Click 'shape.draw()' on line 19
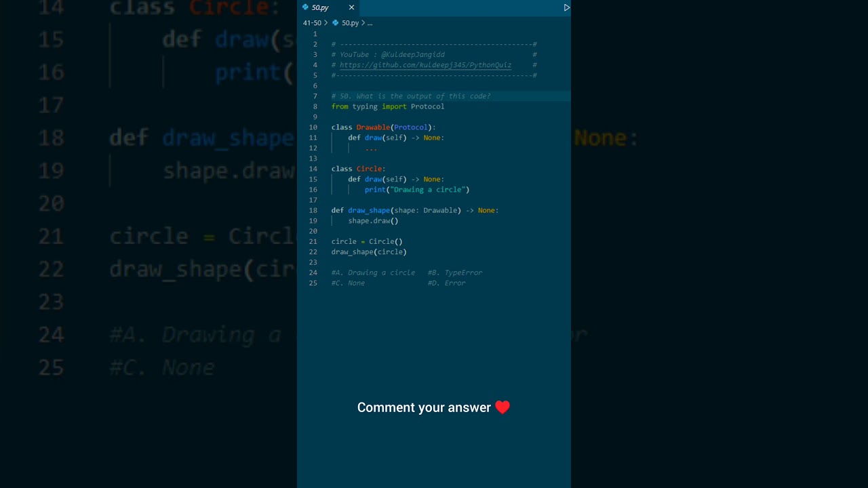Image resolution: width=868 pixels, height=488 pixels. pos(373,221)
